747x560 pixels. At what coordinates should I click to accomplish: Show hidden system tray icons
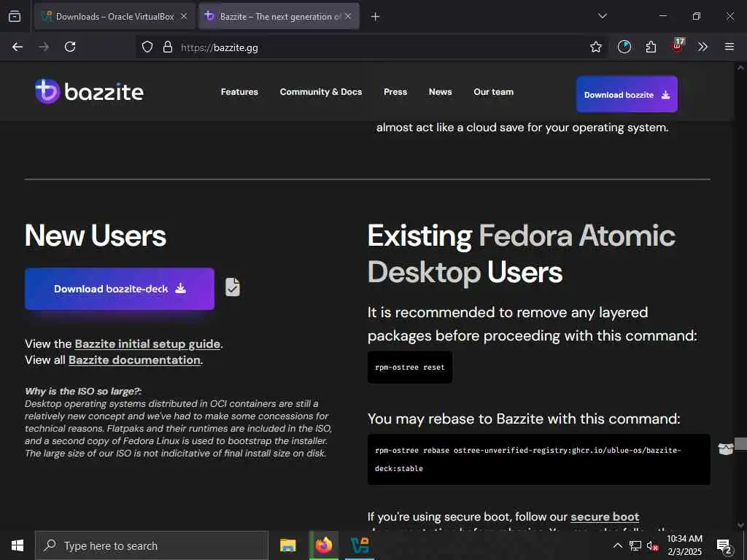tap(617, 545)
